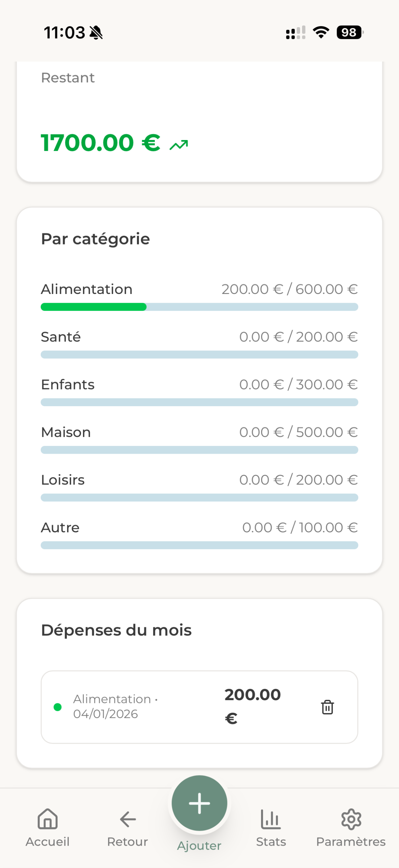The image size is (399, 868).
Task: Tap the green dot on expense entry
Action: pos(58,707)
